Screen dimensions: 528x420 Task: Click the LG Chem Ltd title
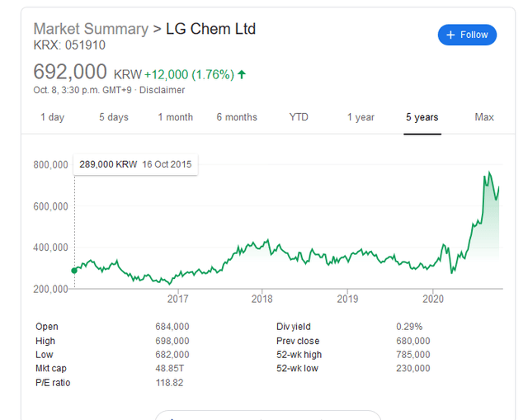point(211,29)
